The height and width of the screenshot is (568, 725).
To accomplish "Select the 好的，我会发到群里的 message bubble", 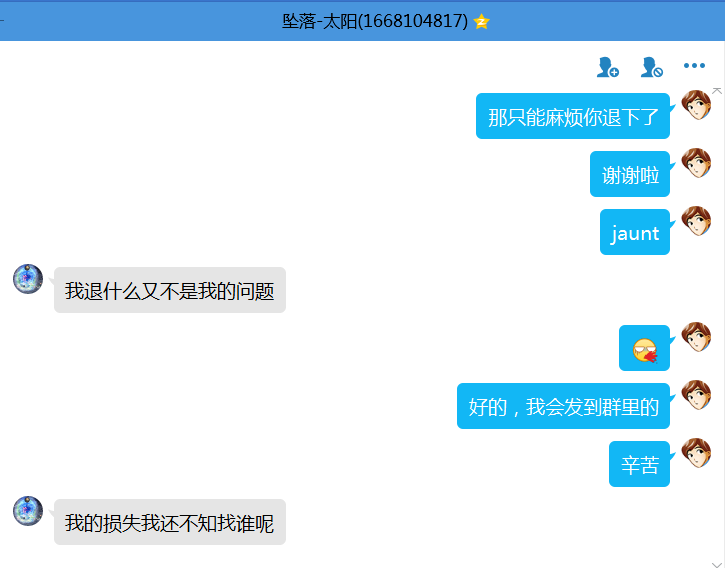I will (x=563, y=406).
